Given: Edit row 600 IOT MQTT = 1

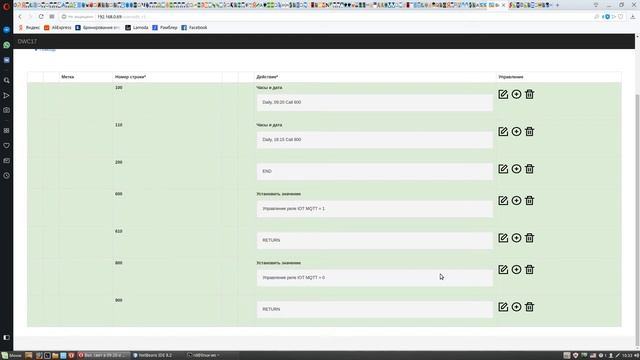Looking at the screenshot, I should pyautogui.click(x=503, y=200).
